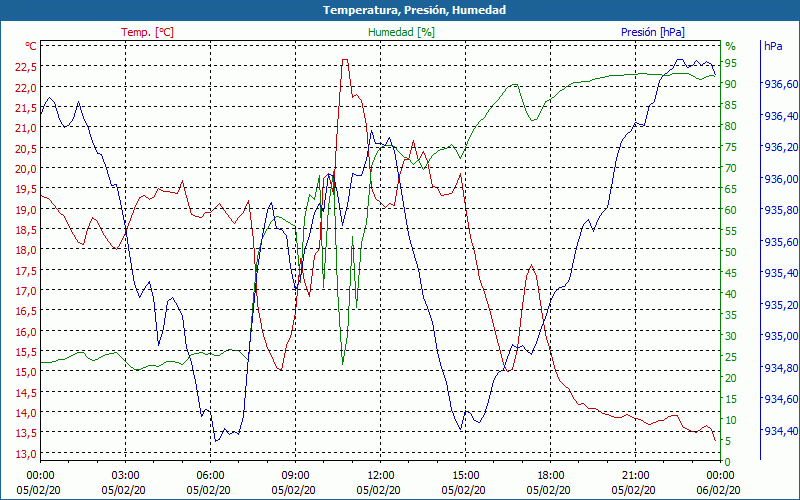The image size is (800, 500).
Task: Click time axis label '06:00'
Action: [210, 476]
